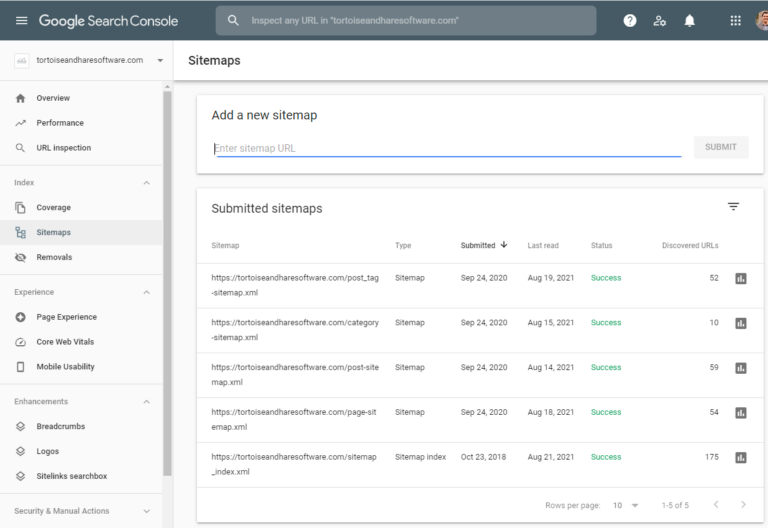Open chart report for sitemap_index.xml
The width and height of the screenshot is (768, 528).
(741, 458)
